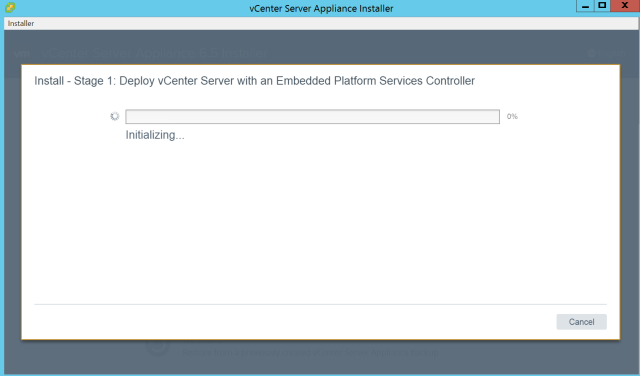Open the Installer menu

[x=21, y=23]
